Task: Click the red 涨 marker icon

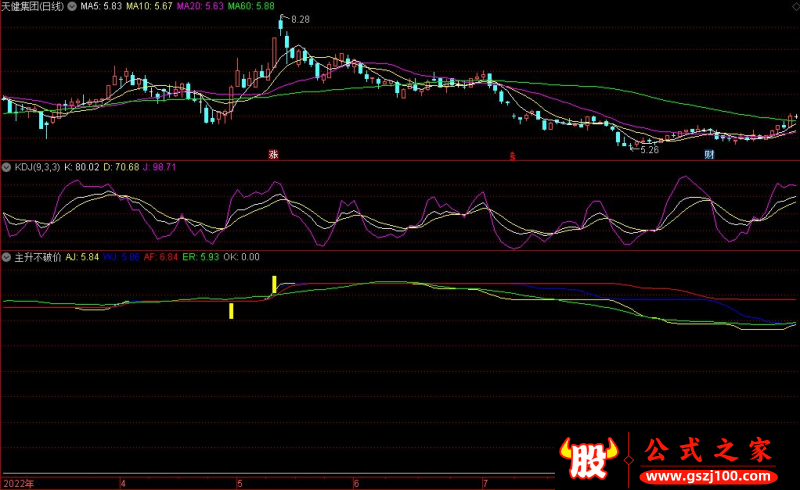Action: click(x=272, y=155)
